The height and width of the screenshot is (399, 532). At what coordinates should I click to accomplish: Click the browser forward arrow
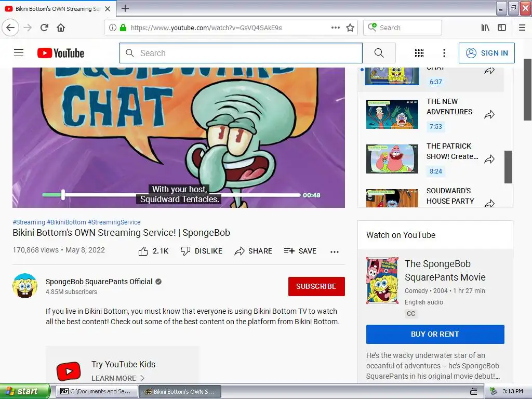(x=28, y=28)
